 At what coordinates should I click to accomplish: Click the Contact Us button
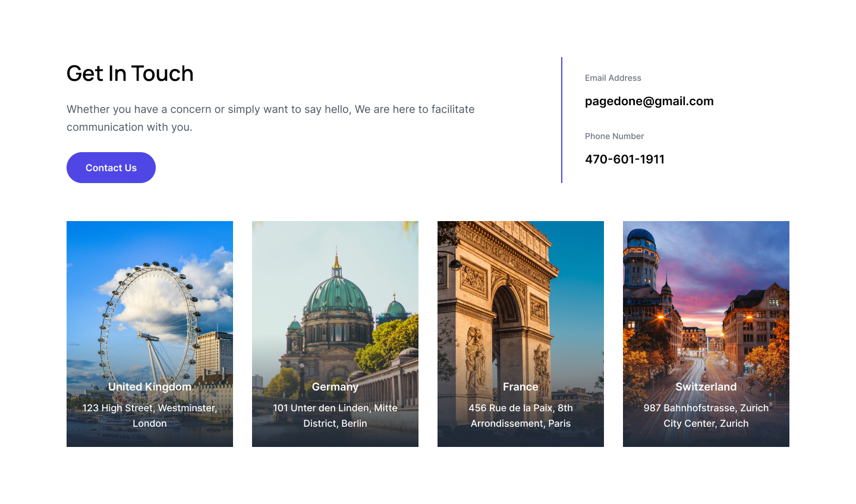pos(111,168)
